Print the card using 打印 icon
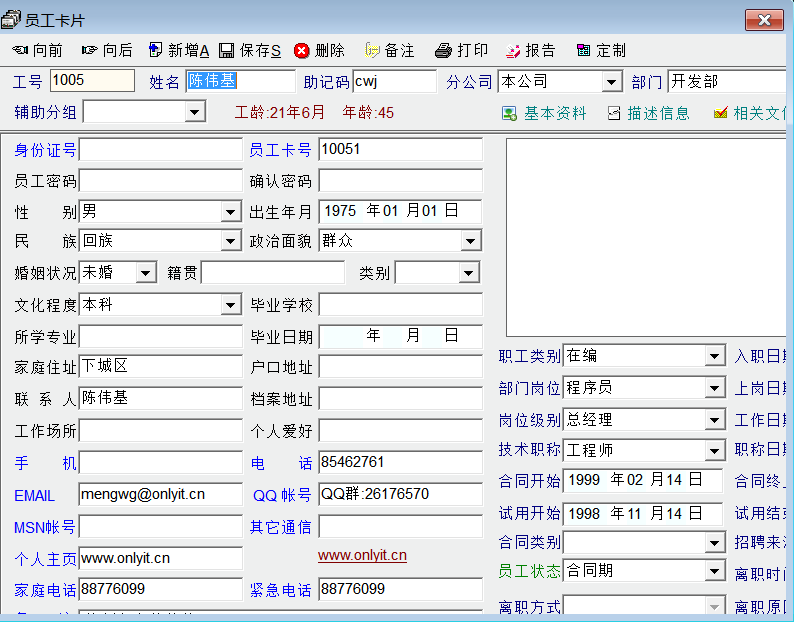Image resolution: width=794 pixels, height=622 pixels. (x=444, y=51)
